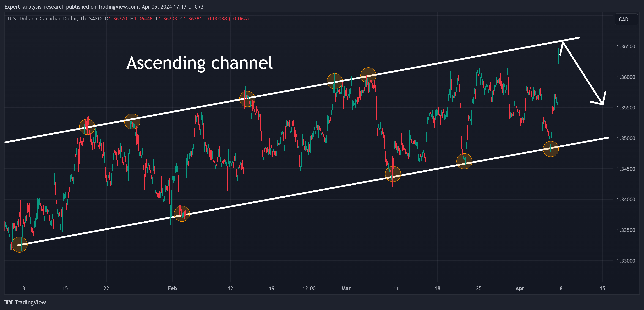This screenshot has height=310, width=644.
Task: Click the 'Apr' date axis label
Action: pos(520,289)
